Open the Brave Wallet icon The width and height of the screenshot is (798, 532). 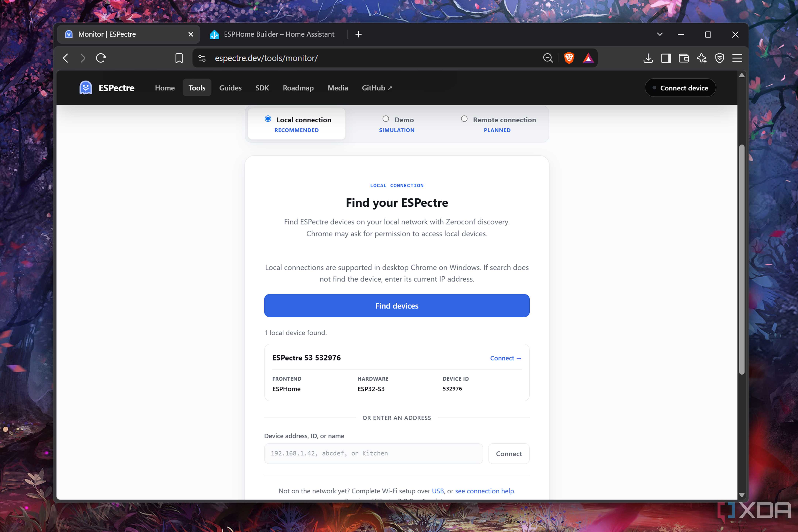(684, 58)
